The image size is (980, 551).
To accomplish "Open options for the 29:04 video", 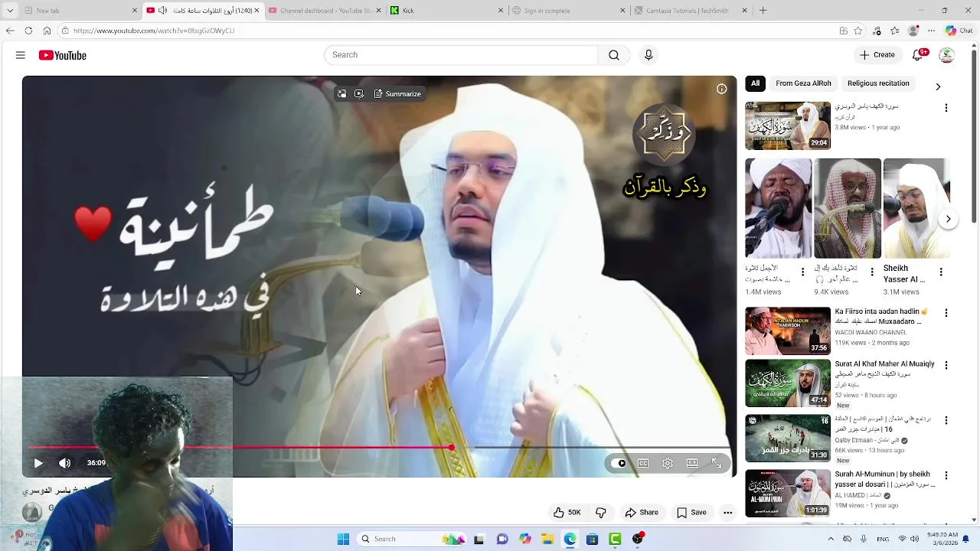I will (946, 108).
